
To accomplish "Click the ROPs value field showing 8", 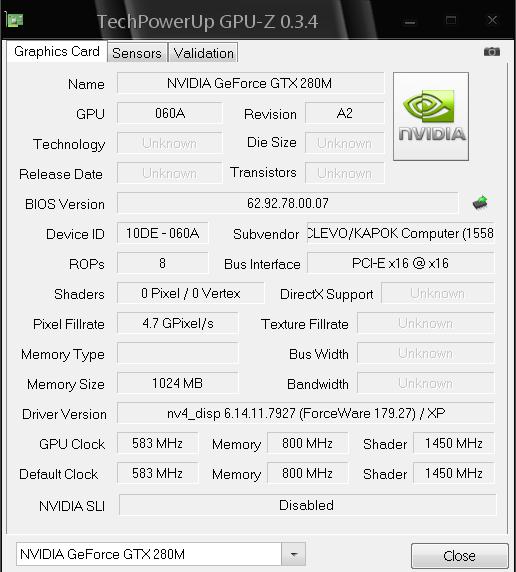I will click(162, 263).
